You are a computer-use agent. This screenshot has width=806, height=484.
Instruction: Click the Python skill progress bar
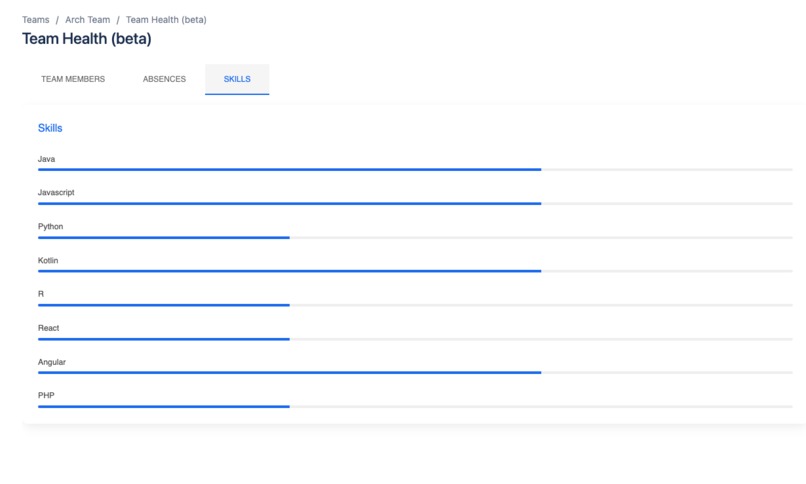[415, 237]
